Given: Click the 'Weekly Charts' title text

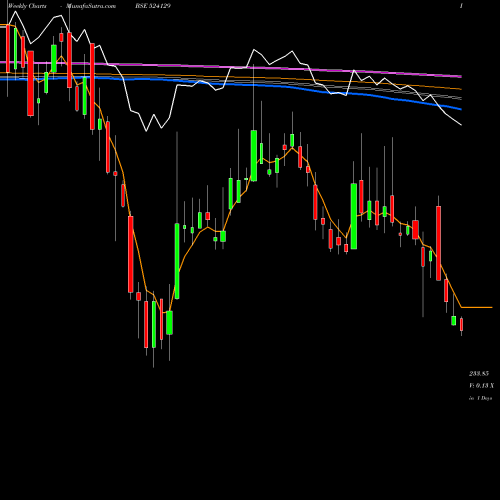Looking at the screenshot, I should point(27,6).
